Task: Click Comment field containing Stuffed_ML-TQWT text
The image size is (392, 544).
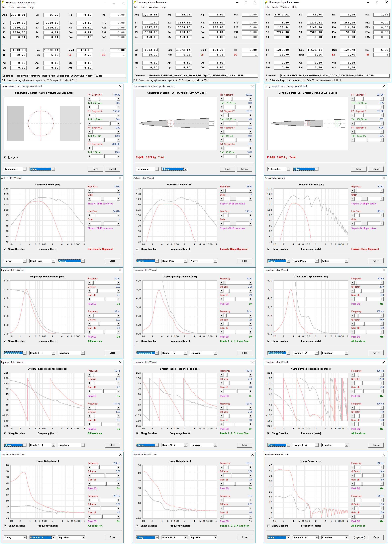Action: coord(203,76)
